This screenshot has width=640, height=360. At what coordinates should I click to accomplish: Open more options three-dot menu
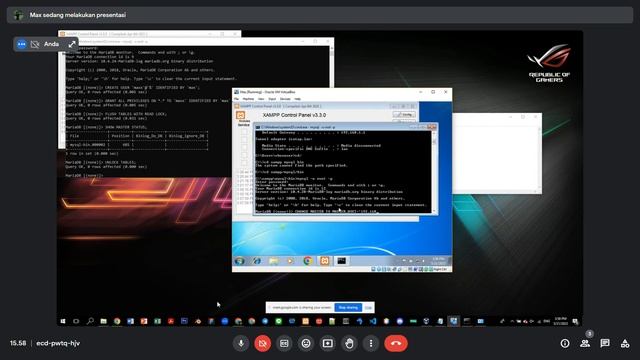click(371, 343)
